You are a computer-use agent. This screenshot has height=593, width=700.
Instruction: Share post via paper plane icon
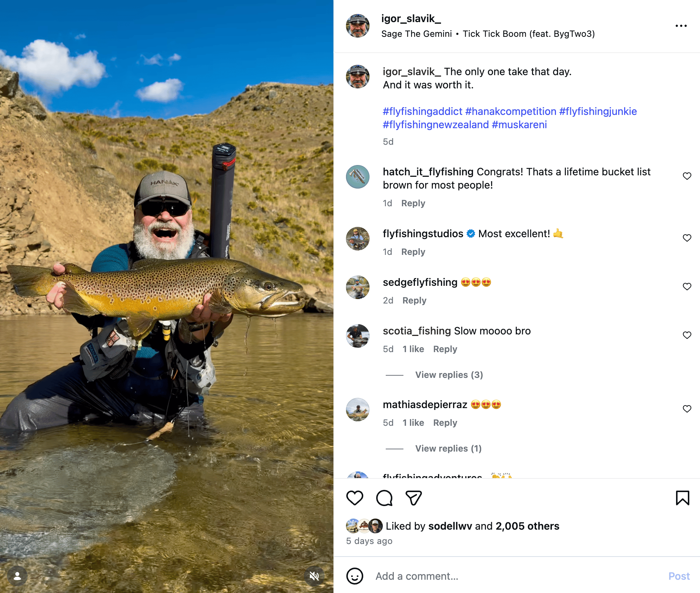(413, 498)
